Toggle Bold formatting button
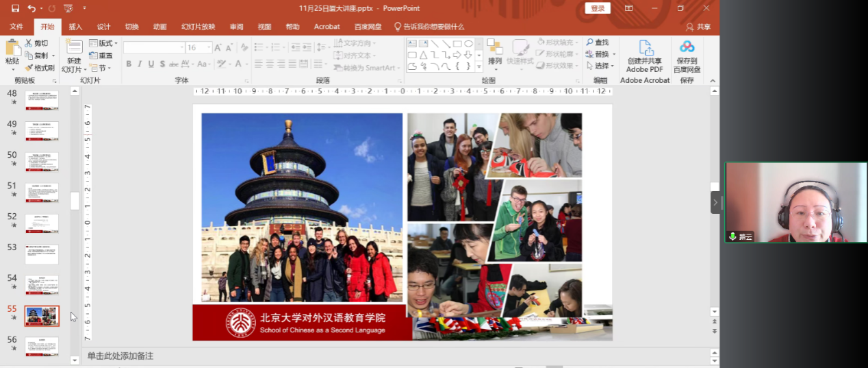 [129, 64]
